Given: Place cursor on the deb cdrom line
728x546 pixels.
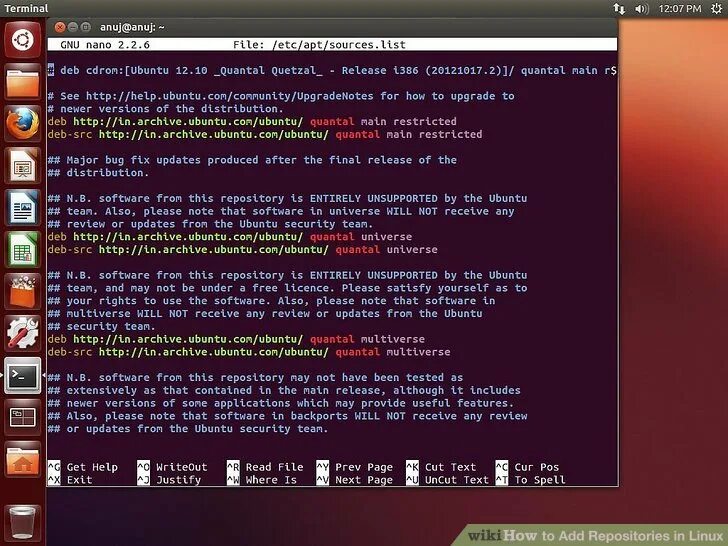Looking at the screenshot, I should [332, 71].
